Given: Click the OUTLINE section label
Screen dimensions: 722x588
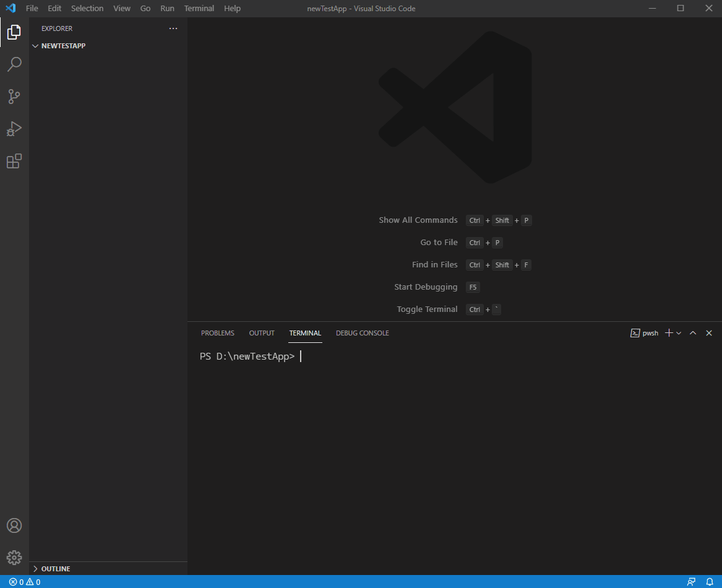Looking at the screenshot, I should pyautogui.click(x=56, y=569).
